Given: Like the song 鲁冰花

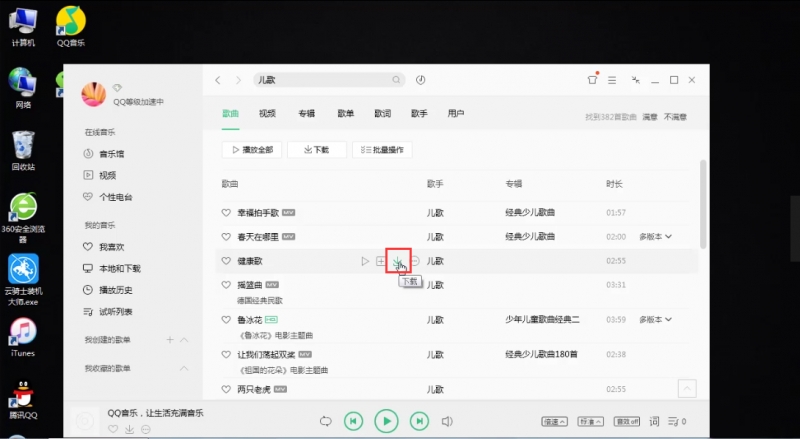Looking at the screenshot, I should [x=226, y=320].
